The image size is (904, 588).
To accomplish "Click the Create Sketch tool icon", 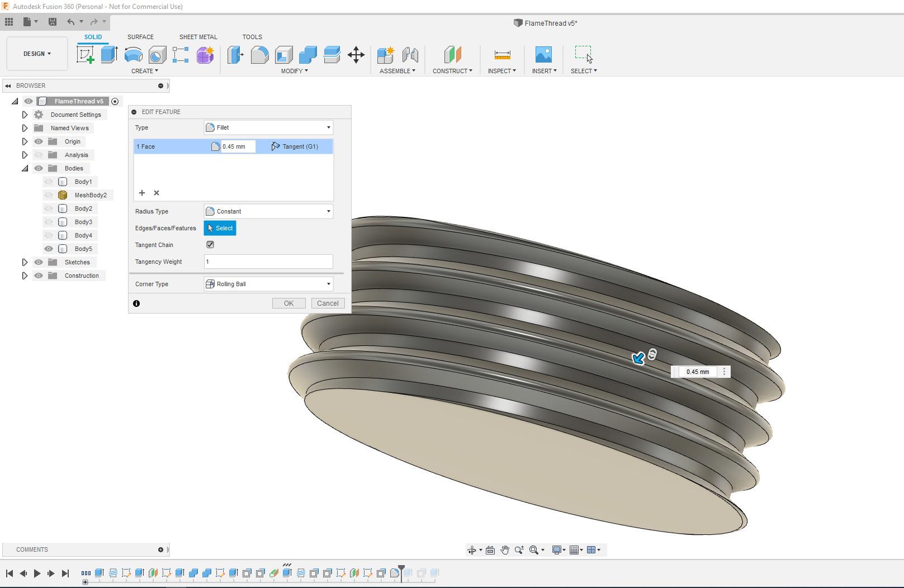I will tap(85, 55).
